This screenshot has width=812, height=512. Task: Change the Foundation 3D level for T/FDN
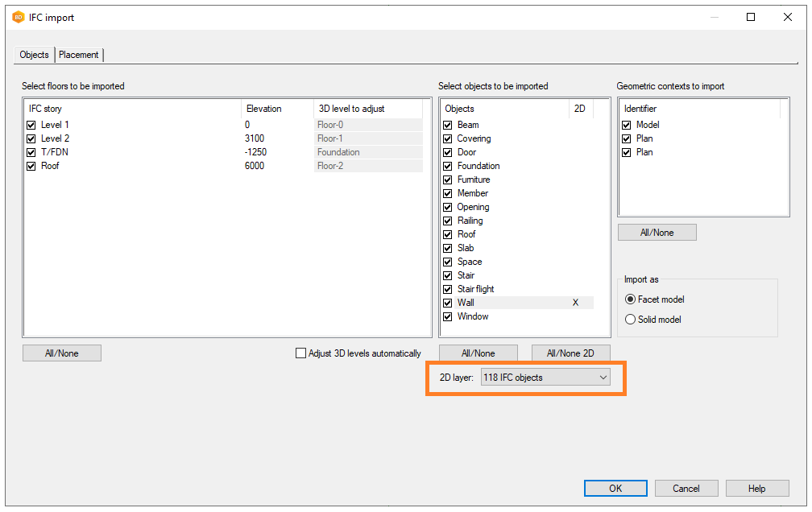pyautogui.click(x=368, y=152)
